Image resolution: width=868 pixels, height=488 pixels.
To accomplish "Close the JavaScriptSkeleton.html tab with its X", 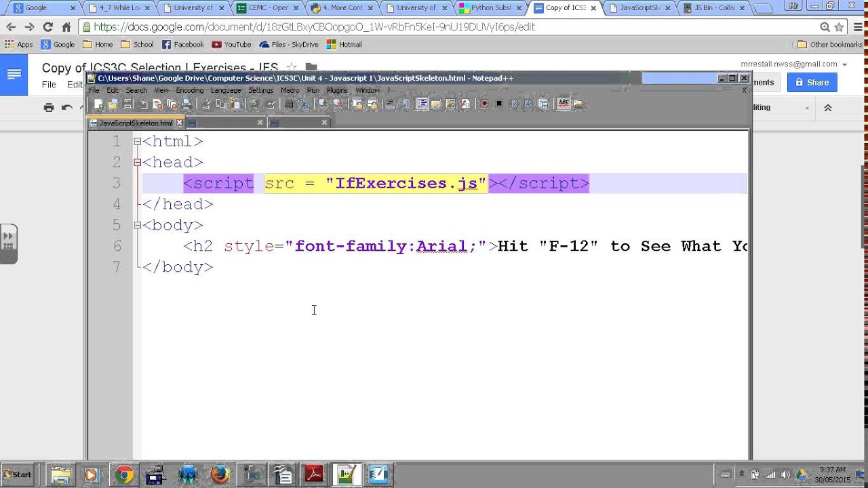I will (180, 123).
